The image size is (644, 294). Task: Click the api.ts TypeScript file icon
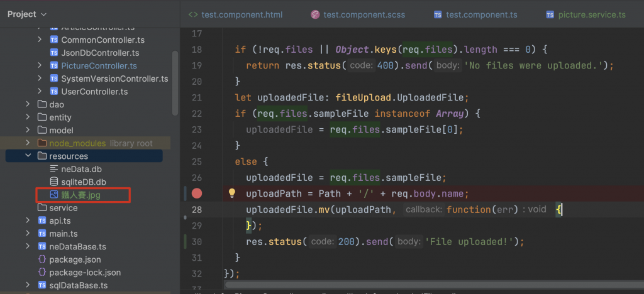pyautogui.click(x=42, y=220)
